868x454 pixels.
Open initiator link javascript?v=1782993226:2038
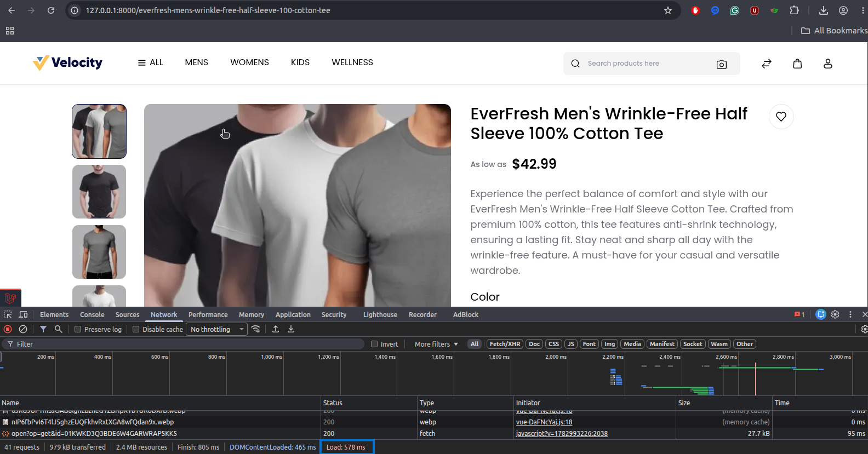coord(562,433)
